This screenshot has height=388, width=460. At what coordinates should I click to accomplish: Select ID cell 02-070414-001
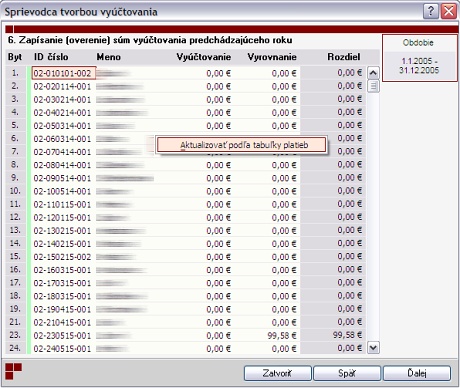tap(62, 152)
